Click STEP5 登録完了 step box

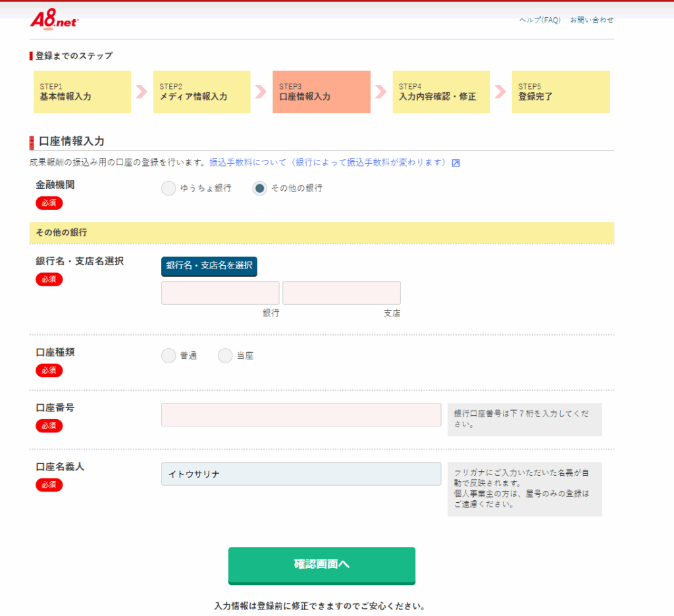[561, 92]
